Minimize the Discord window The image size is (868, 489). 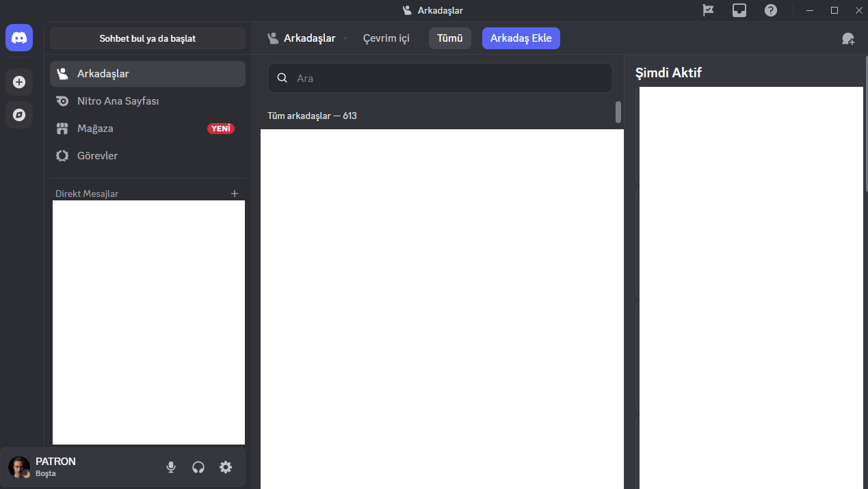coord(810,10)
